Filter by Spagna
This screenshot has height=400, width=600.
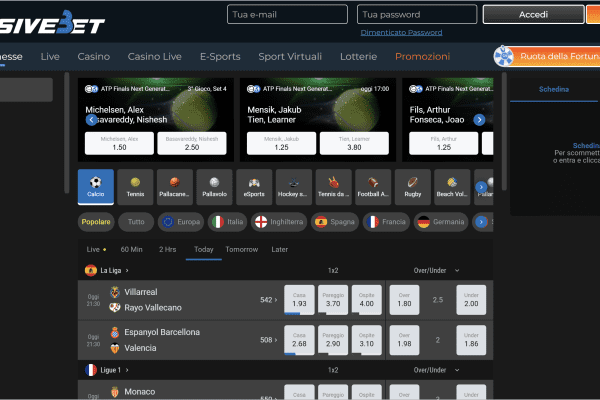[x=335, y=222]
